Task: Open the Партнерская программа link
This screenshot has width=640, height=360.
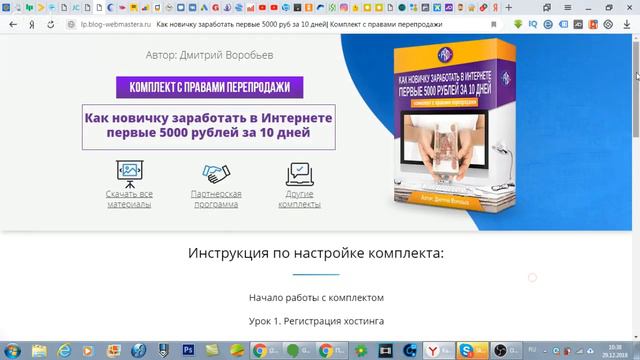Action: [x=216, y=199]
